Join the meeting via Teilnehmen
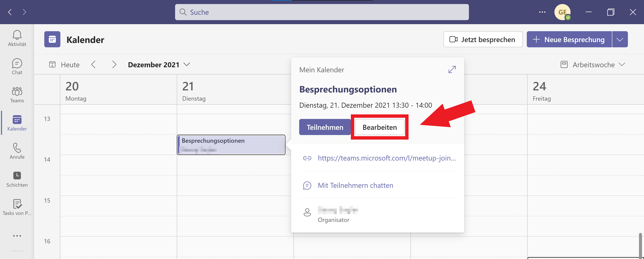This screenshot has height=259, width=644. [325, 127]
